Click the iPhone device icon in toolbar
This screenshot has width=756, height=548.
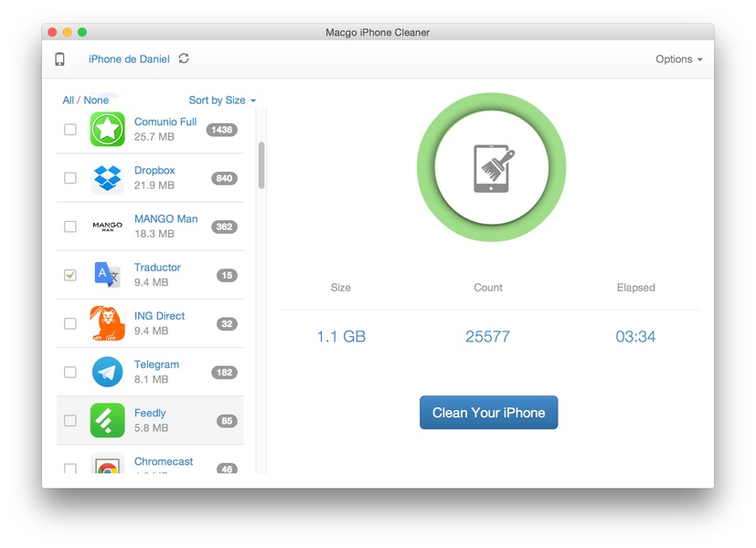(x=59, y=59)
